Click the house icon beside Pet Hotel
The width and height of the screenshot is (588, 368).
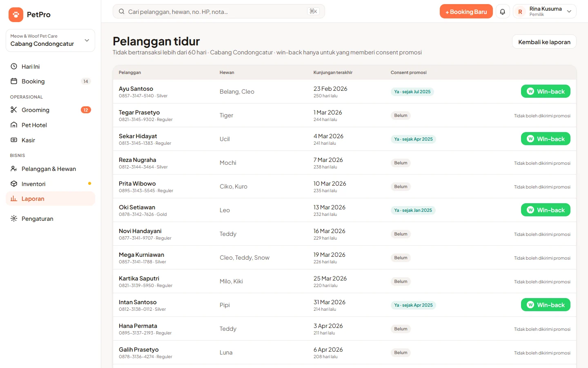14,125
